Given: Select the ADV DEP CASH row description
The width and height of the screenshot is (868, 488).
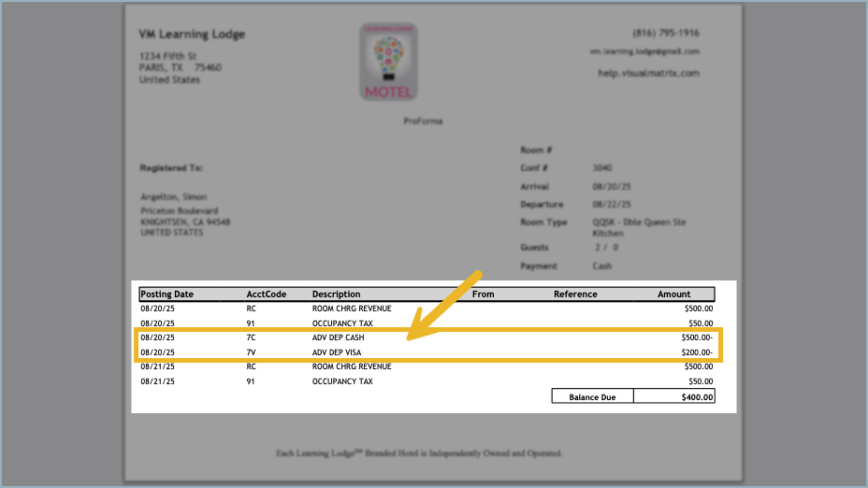Looking at the screenshot, I should point(338,337).
